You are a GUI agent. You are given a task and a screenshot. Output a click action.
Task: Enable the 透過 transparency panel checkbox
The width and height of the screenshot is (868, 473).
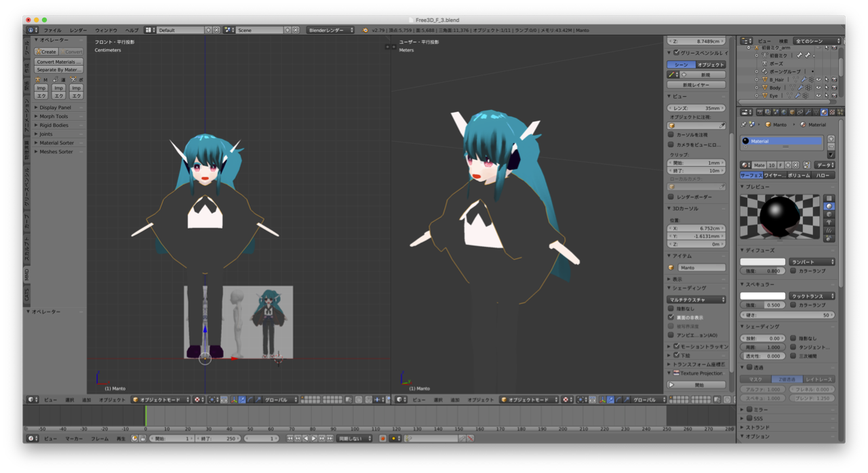pyautogui.click(x=749, y=367)
